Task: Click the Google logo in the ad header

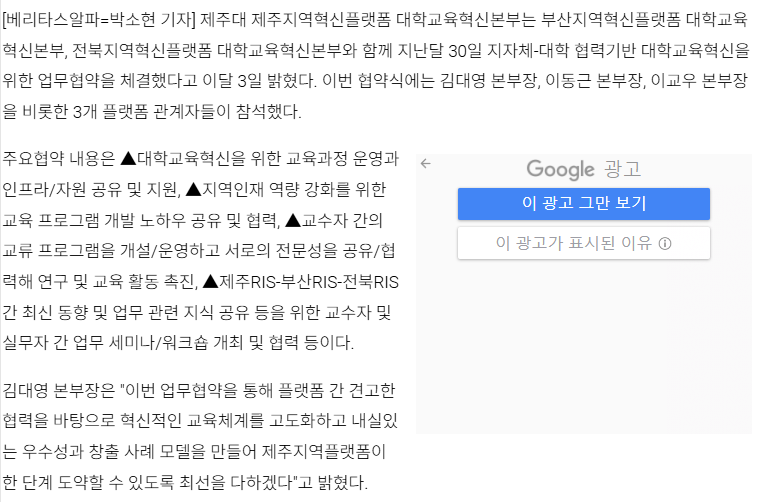Action: (x=560, y=169)
